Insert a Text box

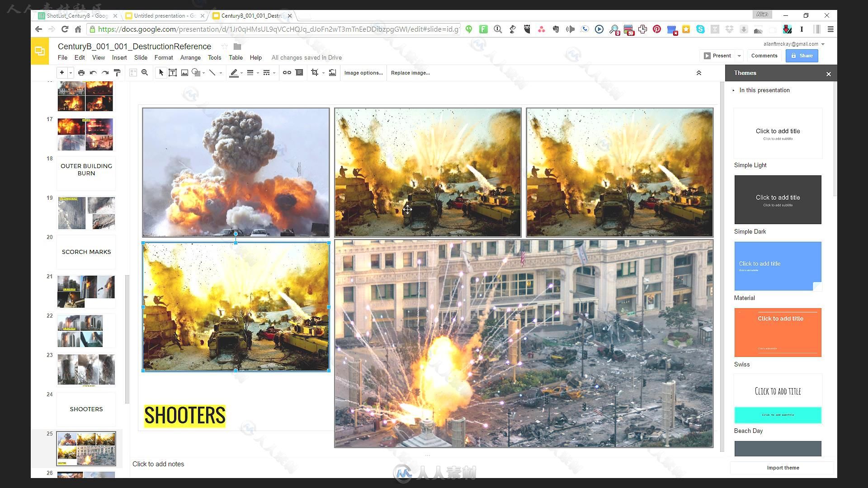(x=173, y=73)
